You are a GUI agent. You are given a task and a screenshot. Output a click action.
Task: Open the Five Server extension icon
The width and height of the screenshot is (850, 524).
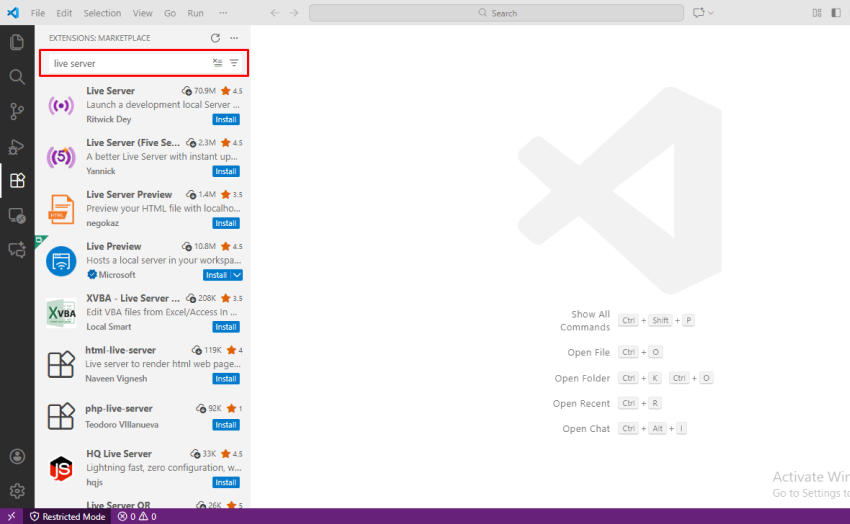coord(61,157)
